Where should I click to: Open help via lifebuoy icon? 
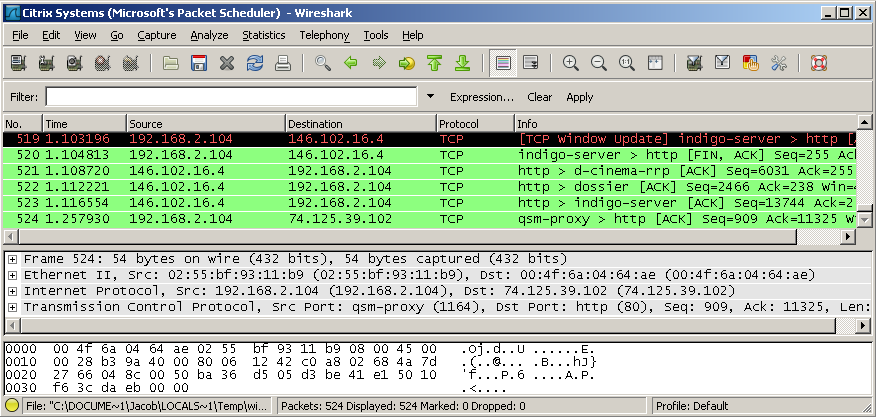[819, 63]
